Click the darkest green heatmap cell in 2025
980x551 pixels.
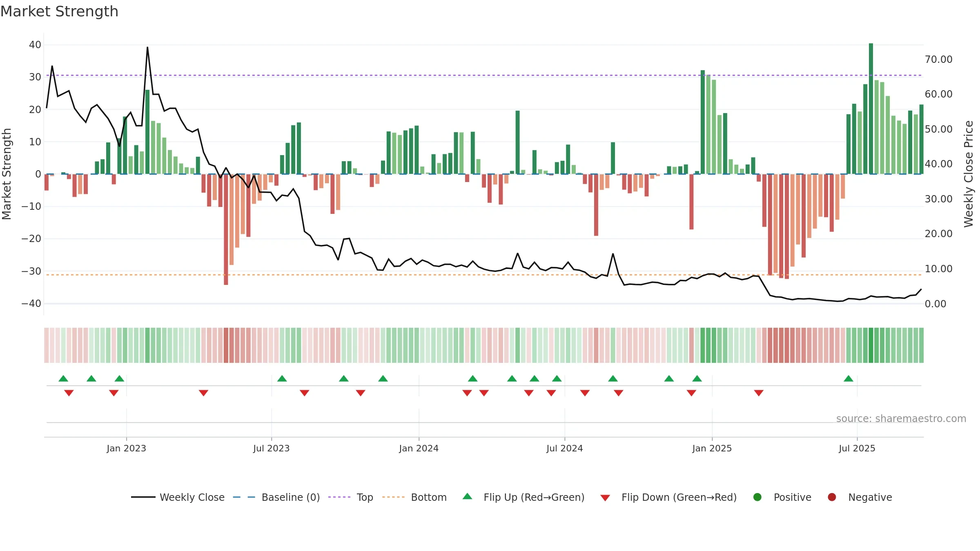[x=871, y=345]
